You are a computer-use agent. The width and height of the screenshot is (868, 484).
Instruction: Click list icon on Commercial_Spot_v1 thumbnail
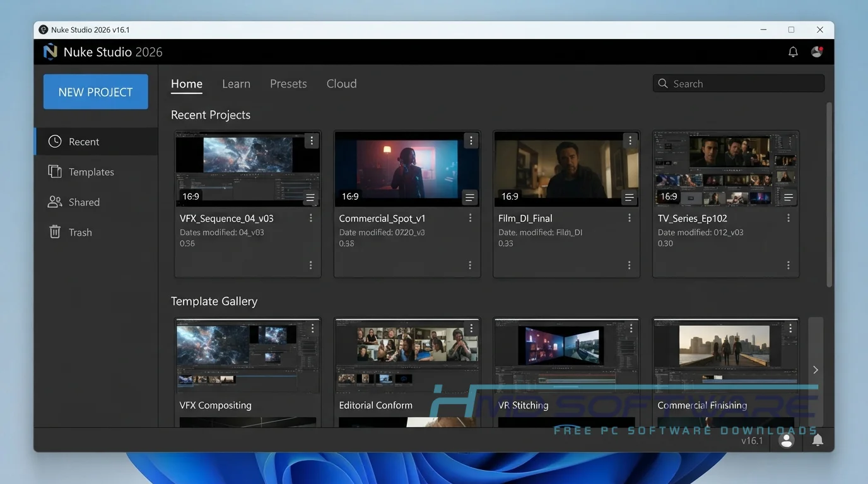coord(469,198)
